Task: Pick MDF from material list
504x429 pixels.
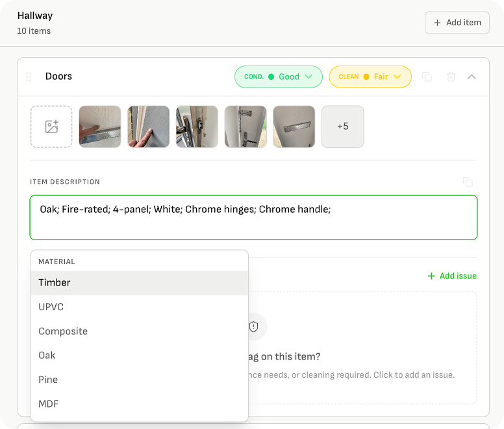Action: 140,404
